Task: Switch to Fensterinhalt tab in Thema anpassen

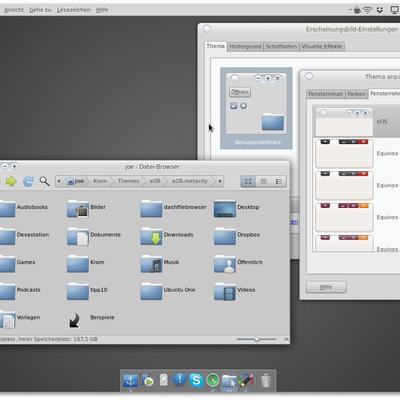Action: [326, 94]
